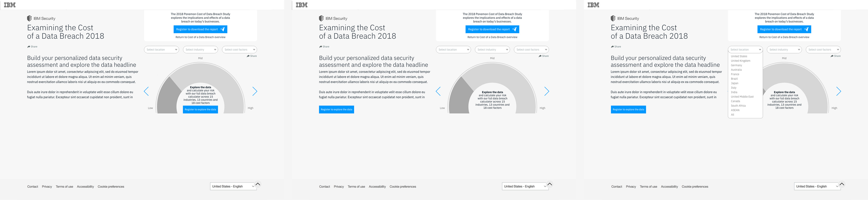The image size is (868, 200).
Task: Open Return to Cost overview link, middle panel
Action: click(492, 37)
